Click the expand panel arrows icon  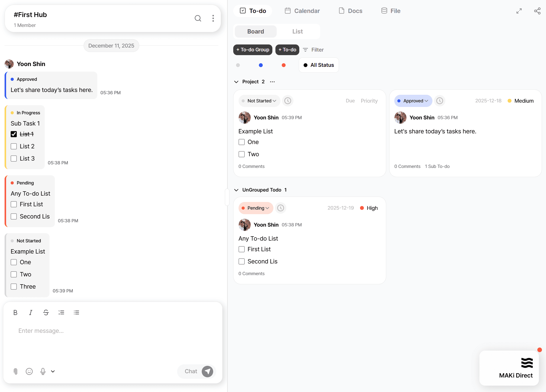[x=519, y=11]
